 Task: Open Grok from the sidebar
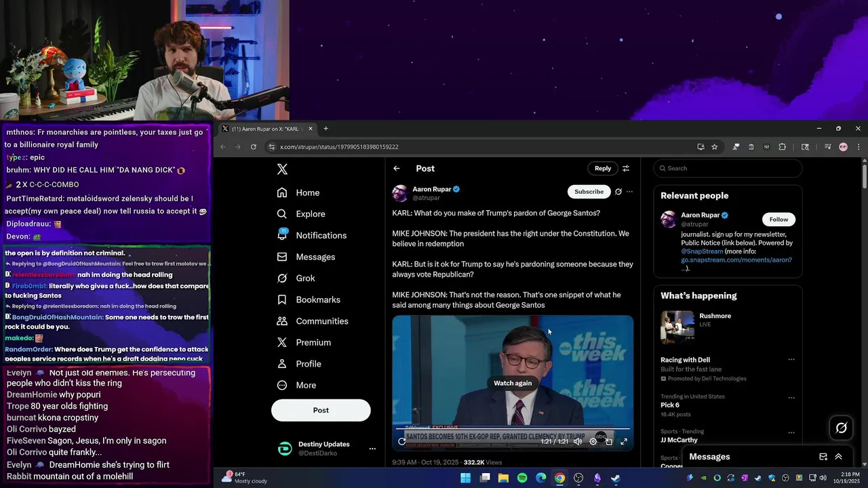296,279
